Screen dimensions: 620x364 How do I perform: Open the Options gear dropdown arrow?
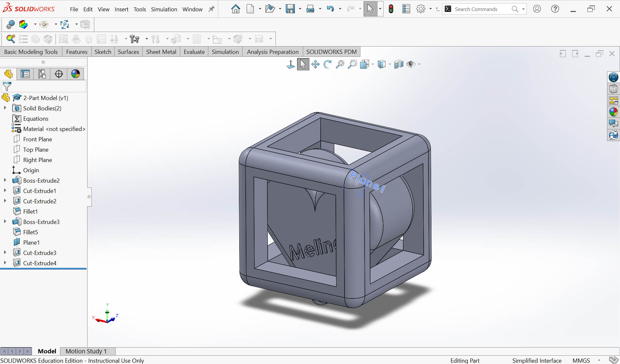click(x=430, y=9)
